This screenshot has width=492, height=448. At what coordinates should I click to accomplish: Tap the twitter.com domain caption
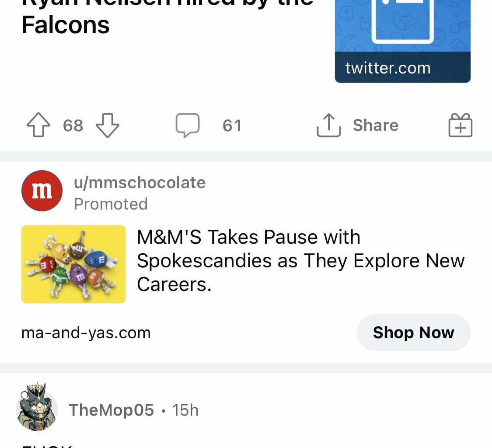[387, 68]
